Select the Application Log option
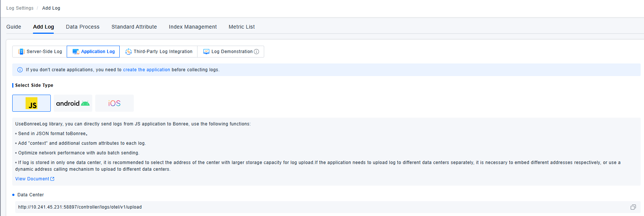The image size is (644, 216). pyautogui.click(x=93, y=52)
